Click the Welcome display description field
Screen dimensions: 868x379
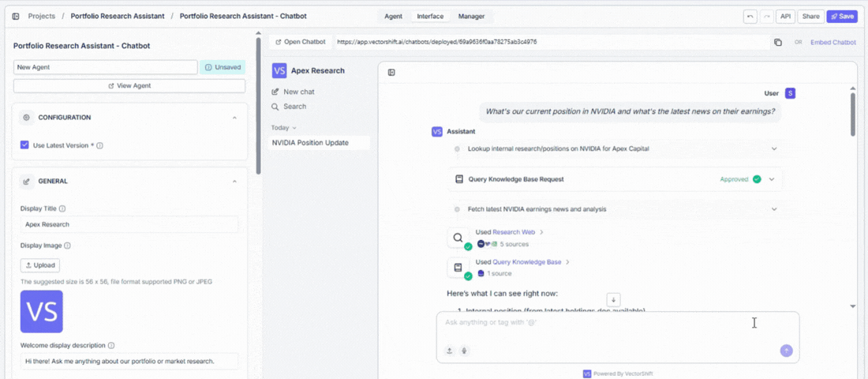coord(129,362)
